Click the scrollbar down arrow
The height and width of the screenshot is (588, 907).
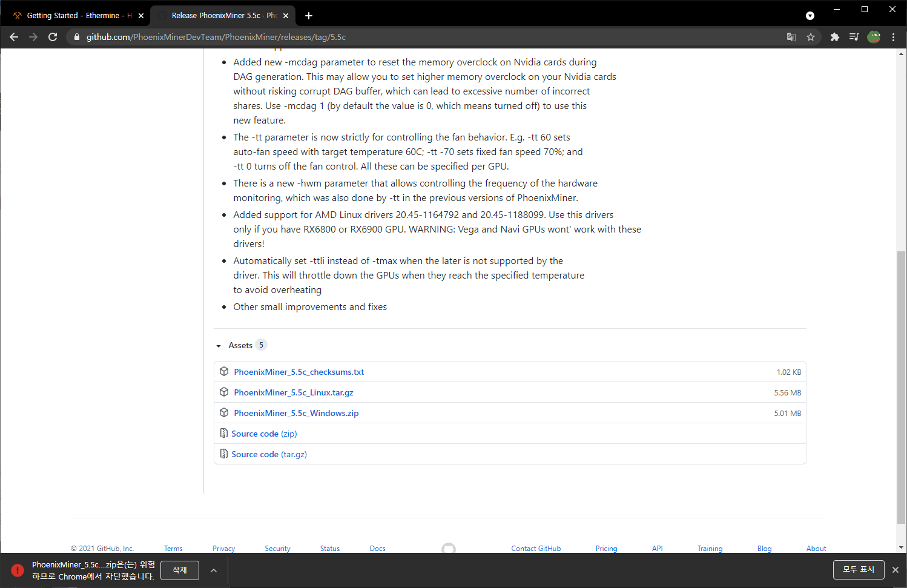tap(902, 547)
